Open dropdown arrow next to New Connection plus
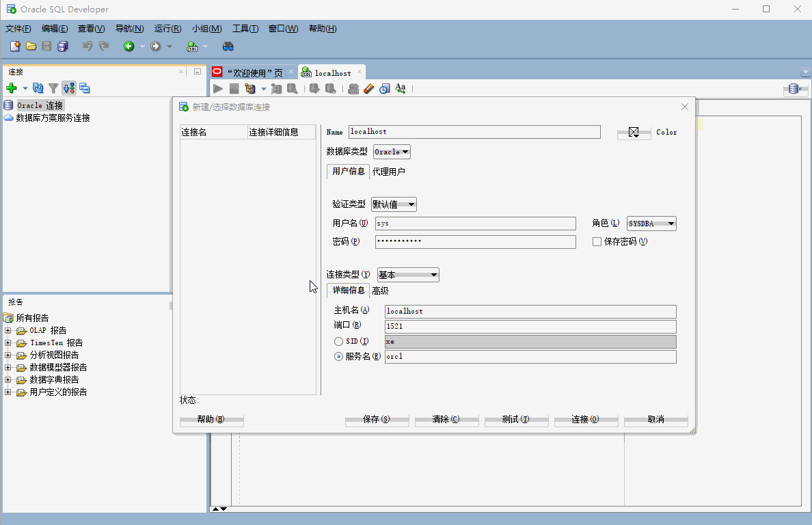 click(x=25, y=88)
